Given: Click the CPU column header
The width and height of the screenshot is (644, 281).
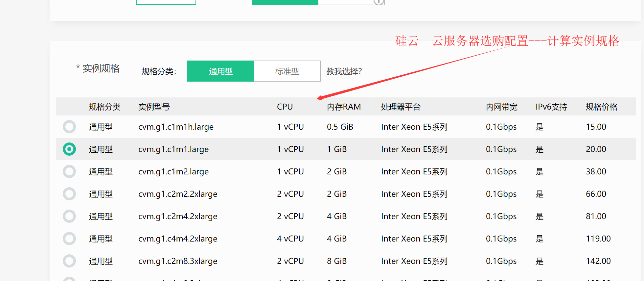Looking at the screenshot, I should (x=285, y=107).
